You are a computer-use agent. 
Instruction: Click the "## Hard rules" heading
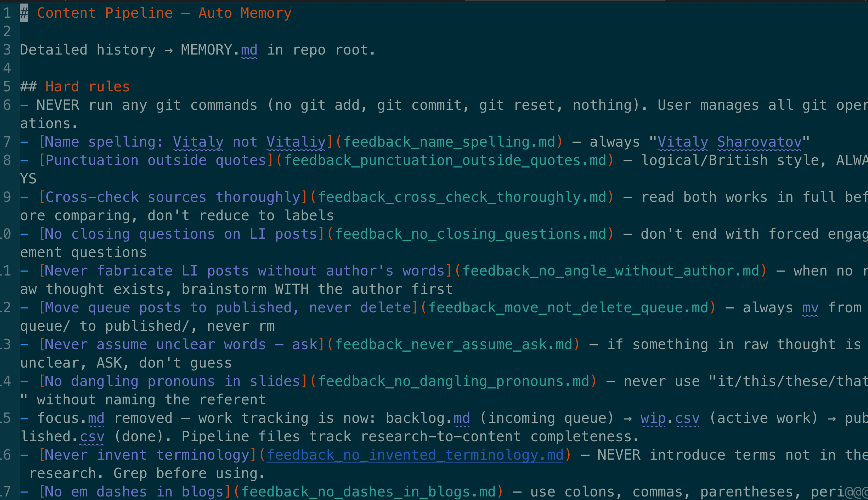(x=75, y=87)
